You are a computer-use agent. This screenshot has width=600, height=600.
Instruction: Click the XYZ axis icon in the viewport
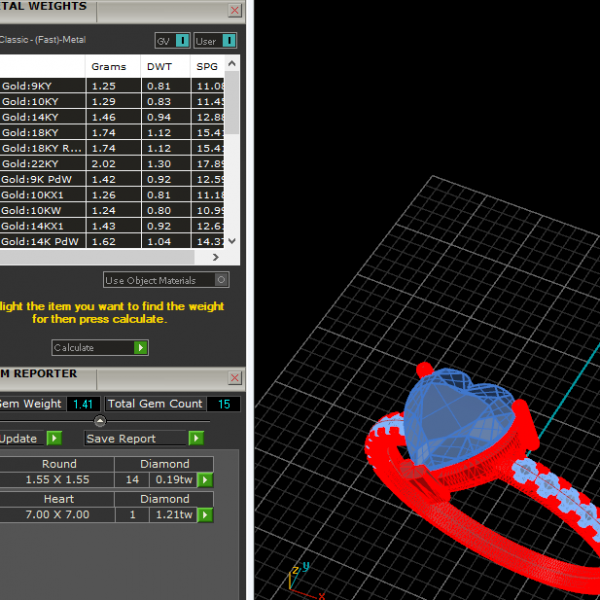coord(293,577)
